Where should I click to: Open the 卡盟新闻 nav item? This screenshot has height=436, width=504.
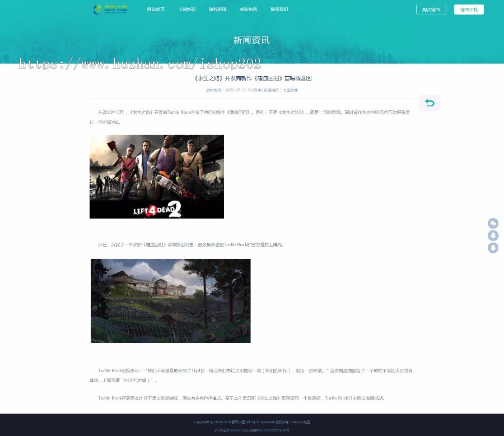(187, 10)
